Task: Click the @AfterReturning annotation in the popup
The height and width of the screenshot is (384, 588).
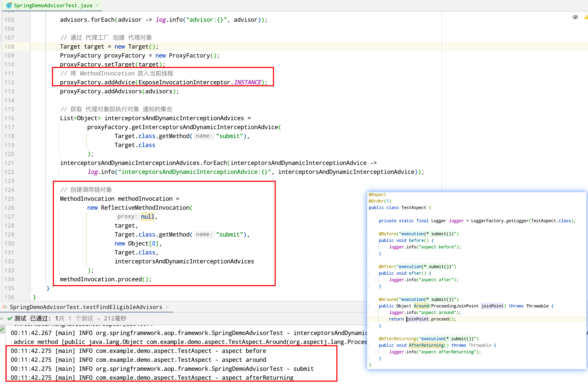Action: [397, 339]
